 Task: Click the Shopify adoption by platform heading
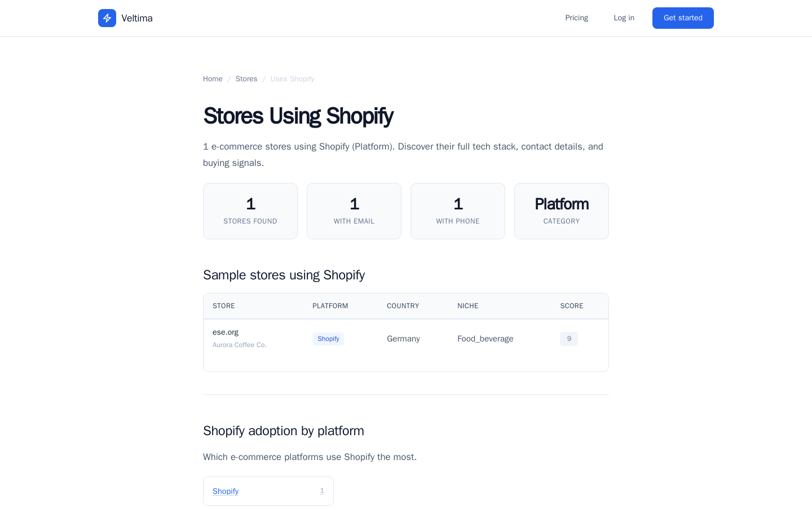tap(284, 431)
